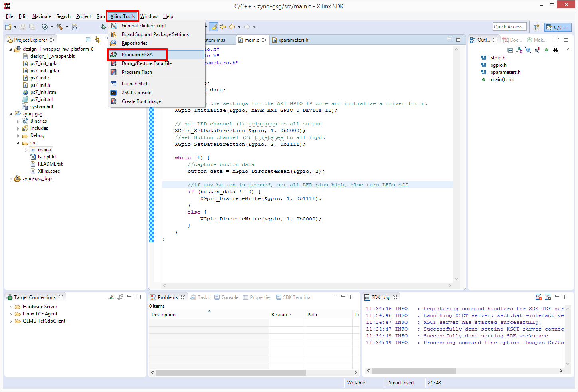The image size is (578, 392).
Task: Choose XSCT Console entry
Action: (156, 93)
